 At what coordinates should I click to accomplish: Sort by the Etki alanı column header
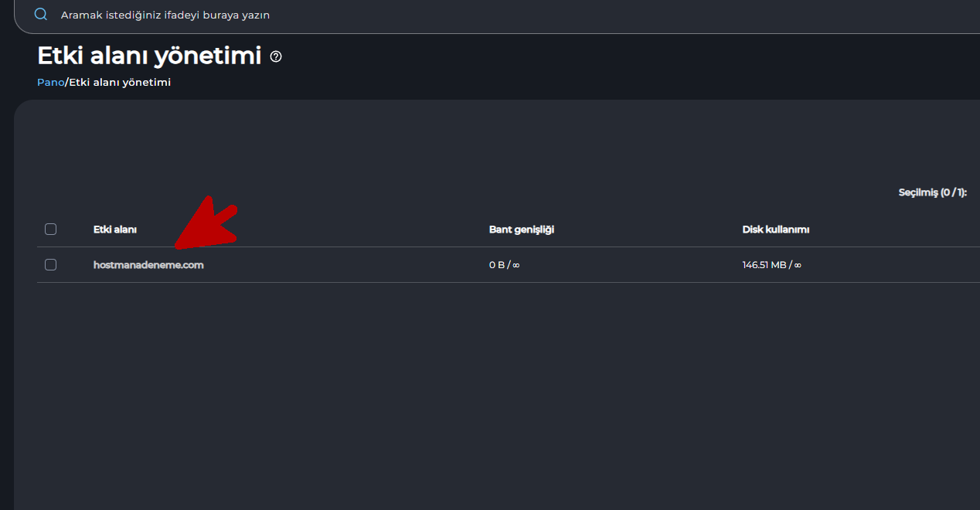click(115, 229)
